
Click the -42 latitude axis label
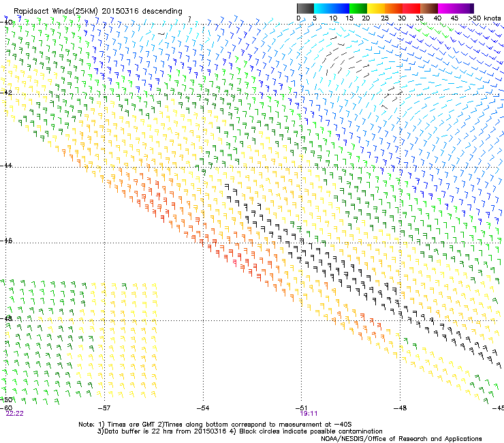coord(6,92)
